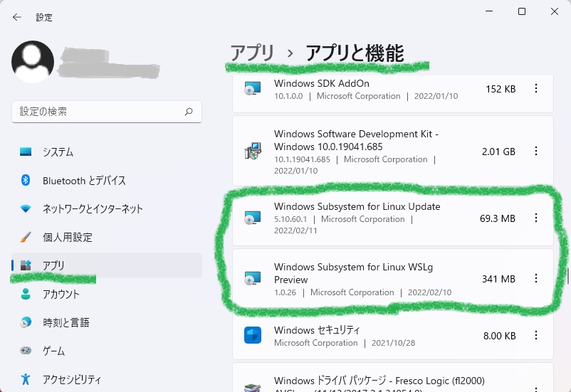Select ネットワークとインターネット in sidebar
This screenshot has height=392, width=571.
tap(93, 209)
